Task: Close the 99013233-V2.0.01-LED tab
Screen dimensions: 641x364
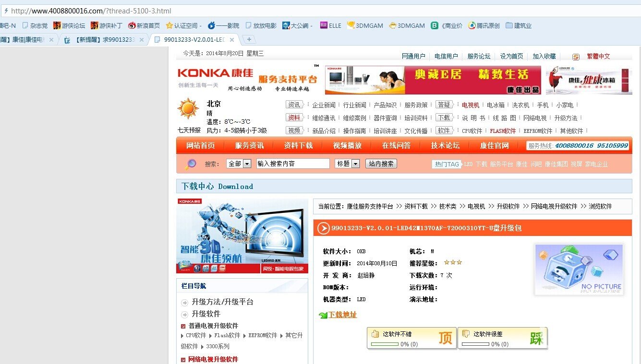Action: (232, 40)
